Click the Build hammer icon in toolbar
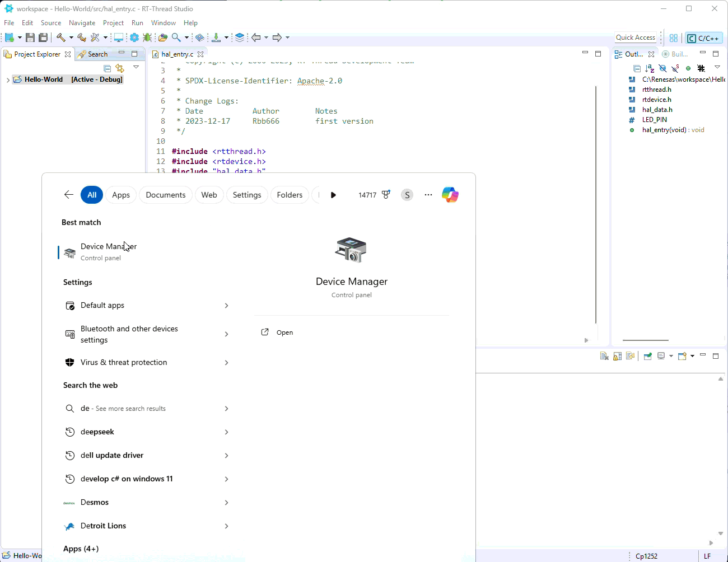The width and height of the screenshot is (728, 562). (60, 38)
